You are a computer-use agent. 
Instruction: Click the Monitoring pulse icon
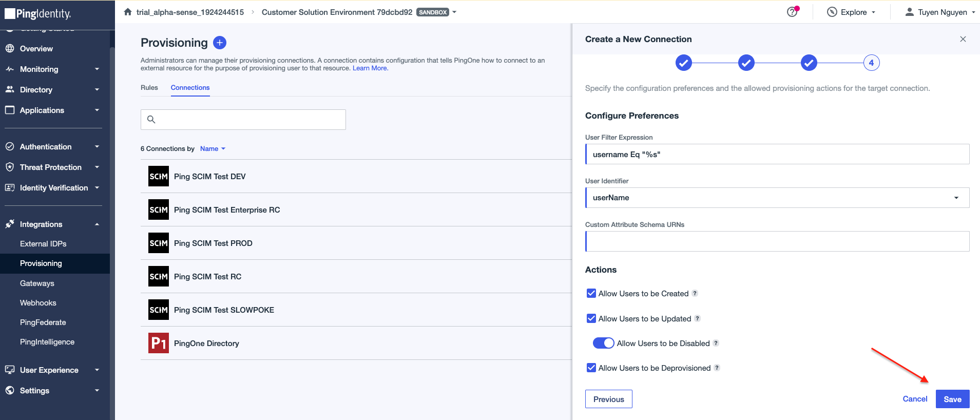click(10, 69)
